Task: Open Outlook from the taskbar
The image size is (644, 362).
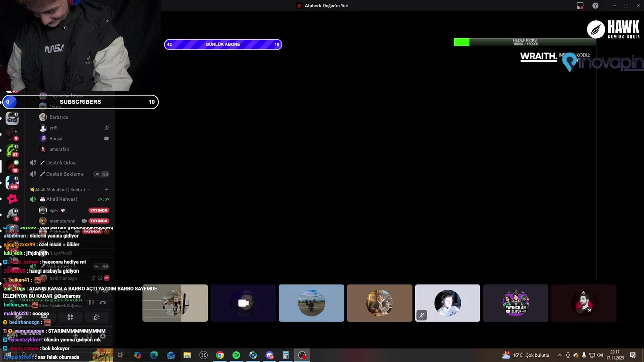Action: (171, 355)
